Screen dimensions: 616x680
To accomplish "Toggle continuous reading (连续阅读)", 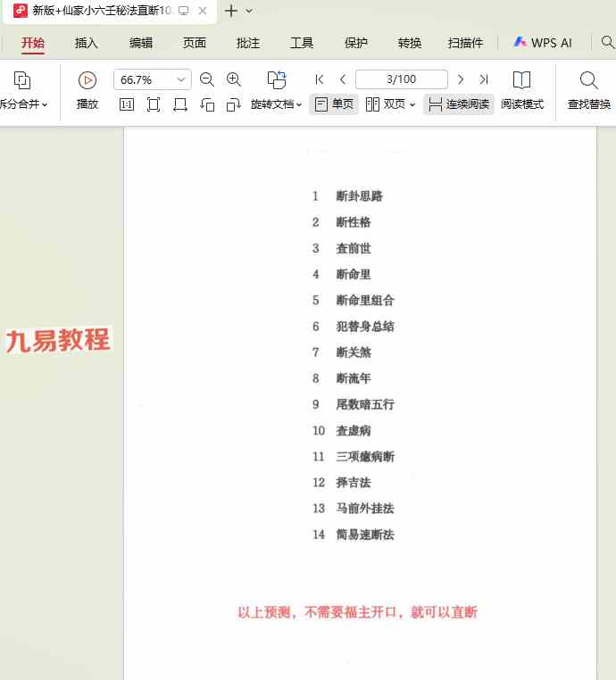I will [459, 104].
